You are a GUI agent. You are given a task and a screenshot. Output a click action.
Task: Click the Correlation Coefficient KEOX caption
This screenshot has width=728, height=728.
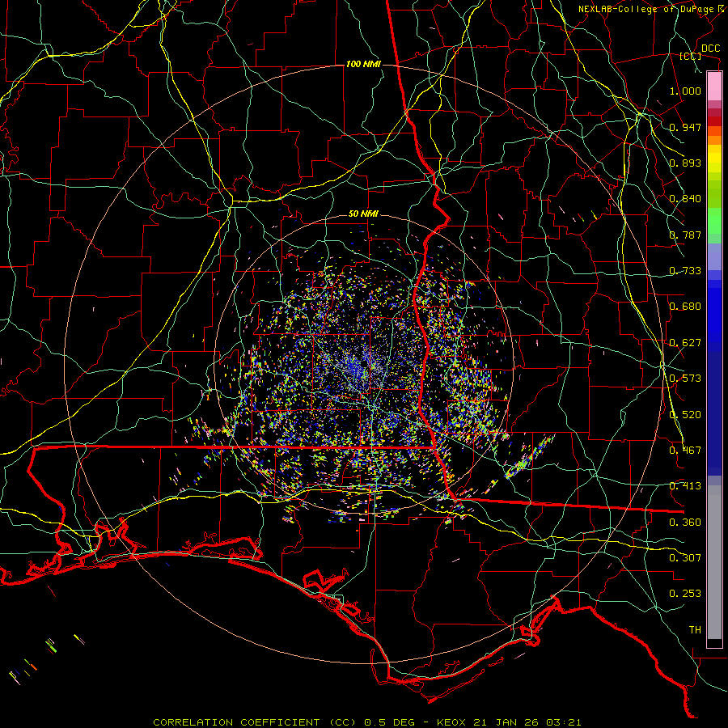[366, 722]
